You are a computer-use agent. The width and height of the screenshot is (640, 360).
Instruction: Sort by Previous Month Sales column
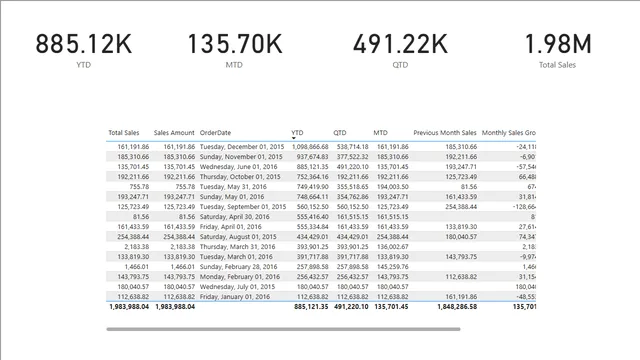point(444,133)
